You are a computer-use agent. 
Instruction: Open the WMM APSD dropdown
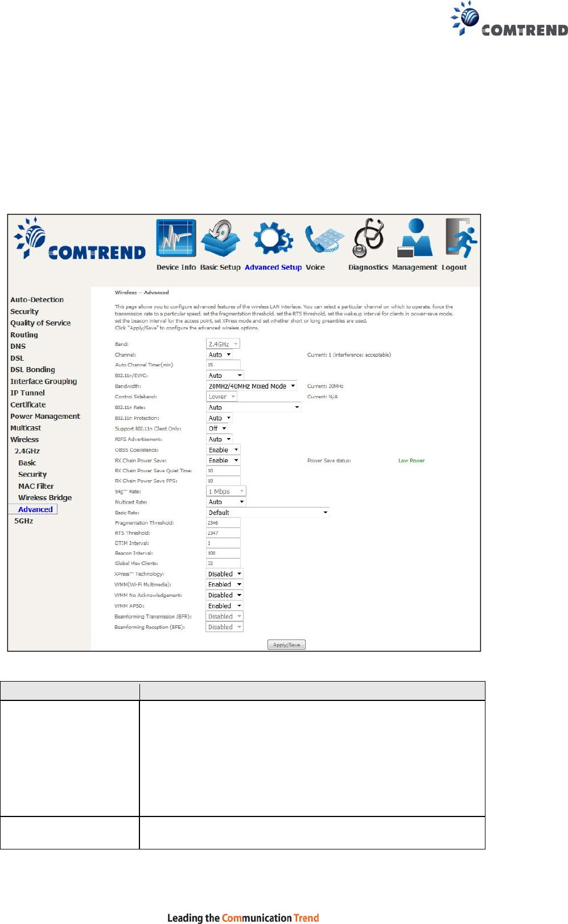[225, 606]
